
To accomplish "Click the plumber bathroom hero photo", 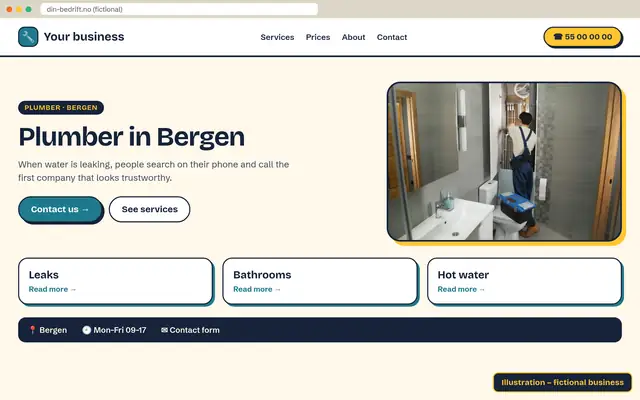I will tap(504, 162).
